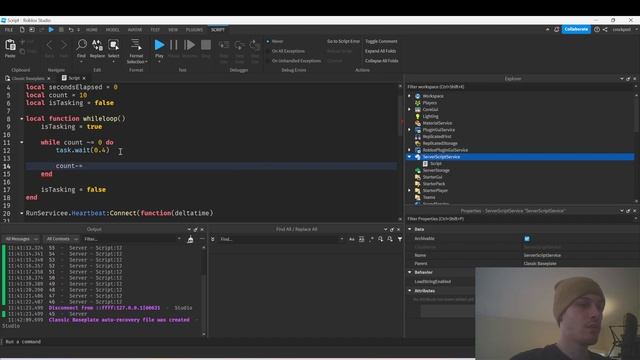640x360 pixels.
Task: Click the Pause test button
Action: pyautogui.click(x=174, y=45)
